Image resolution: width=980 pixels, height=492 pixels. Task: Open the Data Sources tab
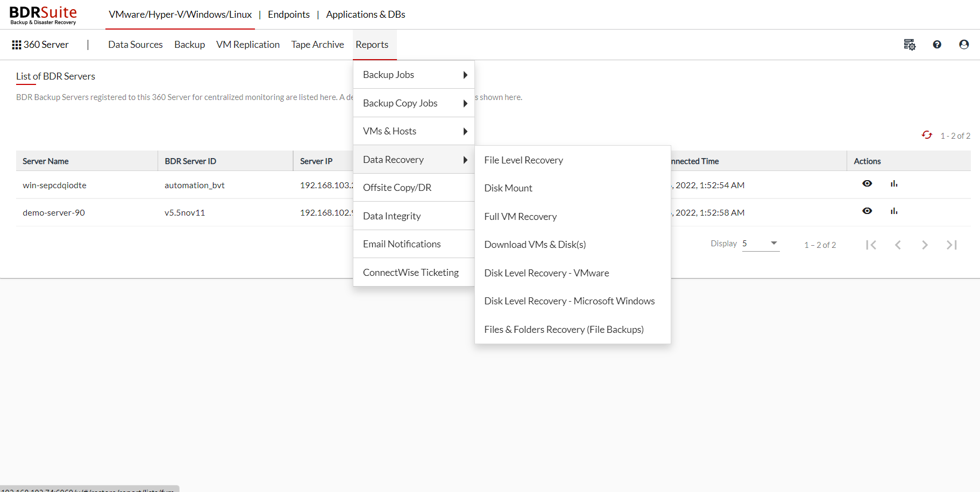pyautogui.click(x=136, y=45)
